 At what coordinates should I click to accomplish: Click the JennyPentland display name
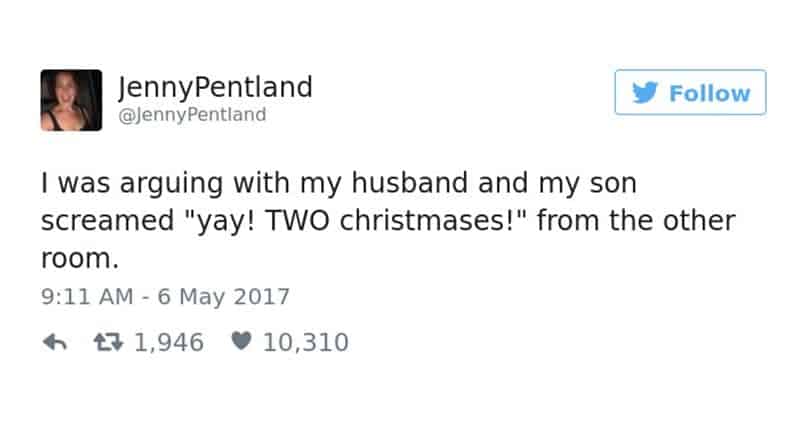215,87
